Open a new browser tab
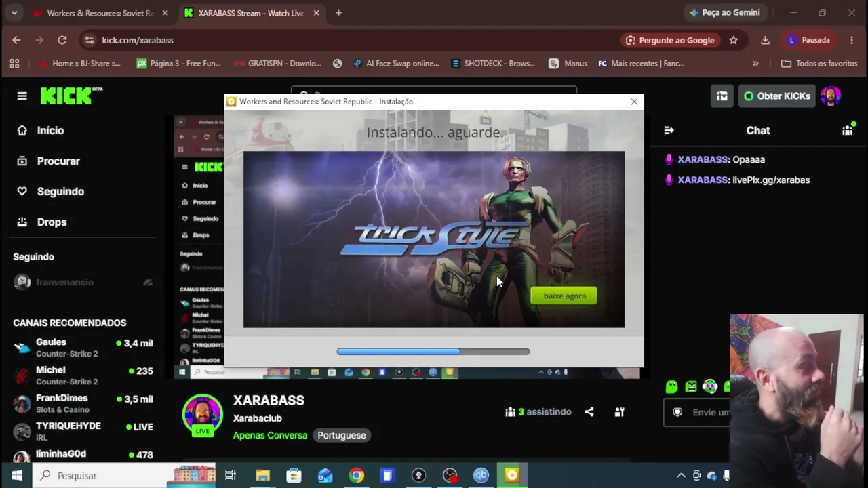This screenshot has width=868, height=488. pyautogui.click(x=338, y=13)
